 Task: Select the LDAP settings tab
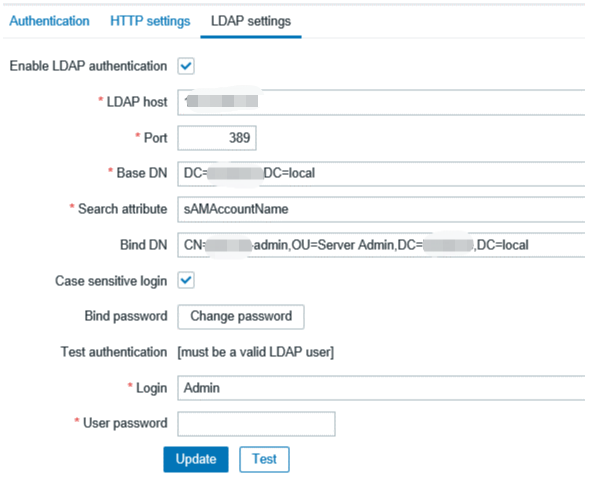click(x=252, y=21)
